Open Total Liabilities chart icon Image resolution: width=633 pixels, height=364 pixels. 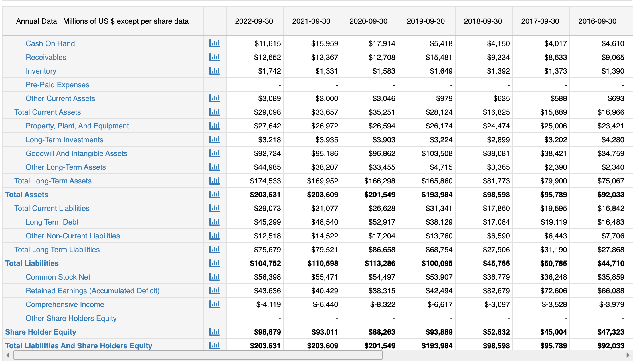coord(214,263)
